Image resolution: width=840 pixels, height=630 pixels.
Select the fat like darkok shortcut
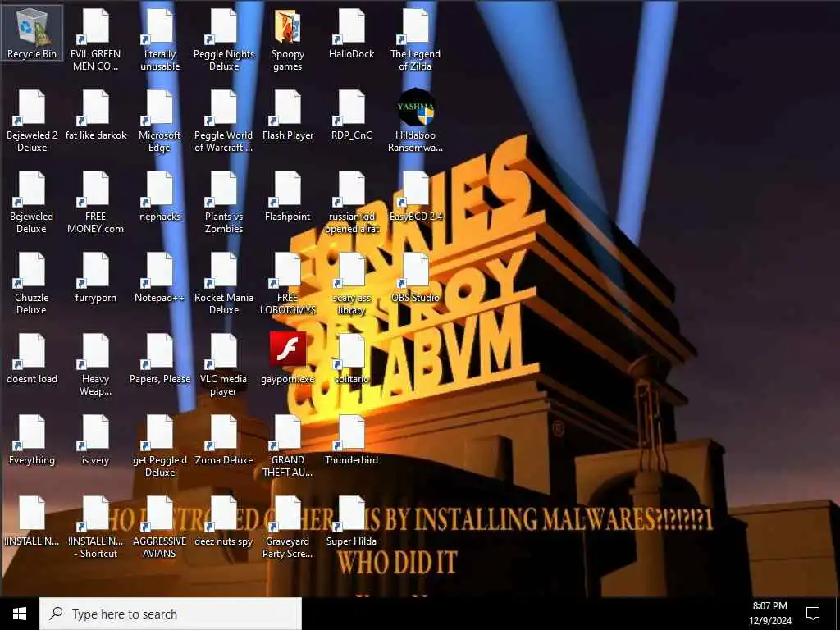(x=95, y=115)
